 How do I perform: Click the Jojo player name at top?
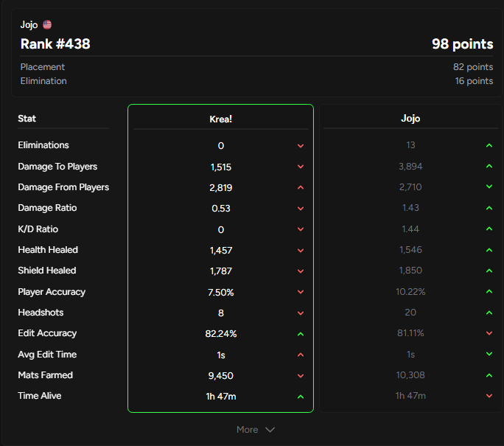coord(29,25)
